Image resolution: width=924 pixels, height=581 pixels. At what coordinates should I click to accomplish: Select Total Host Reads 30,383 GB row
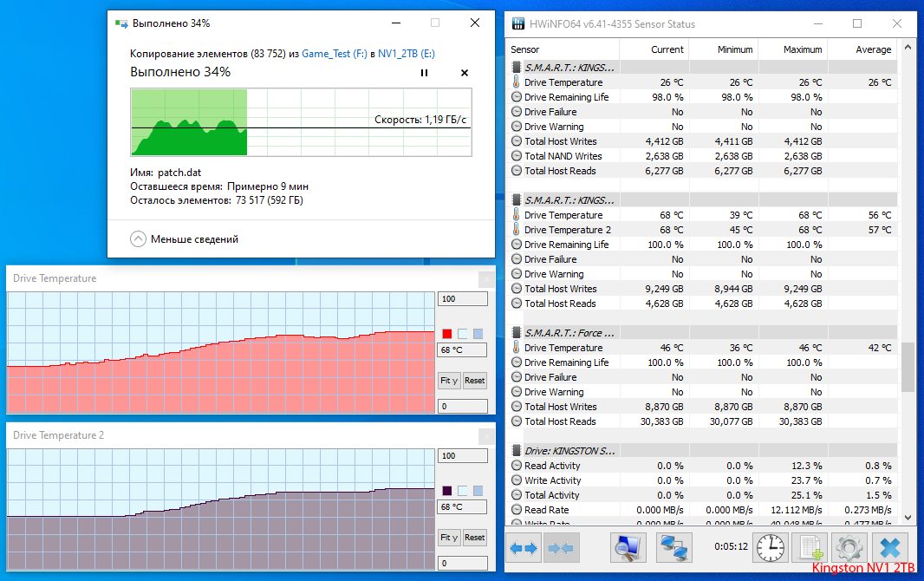[702, 421]
